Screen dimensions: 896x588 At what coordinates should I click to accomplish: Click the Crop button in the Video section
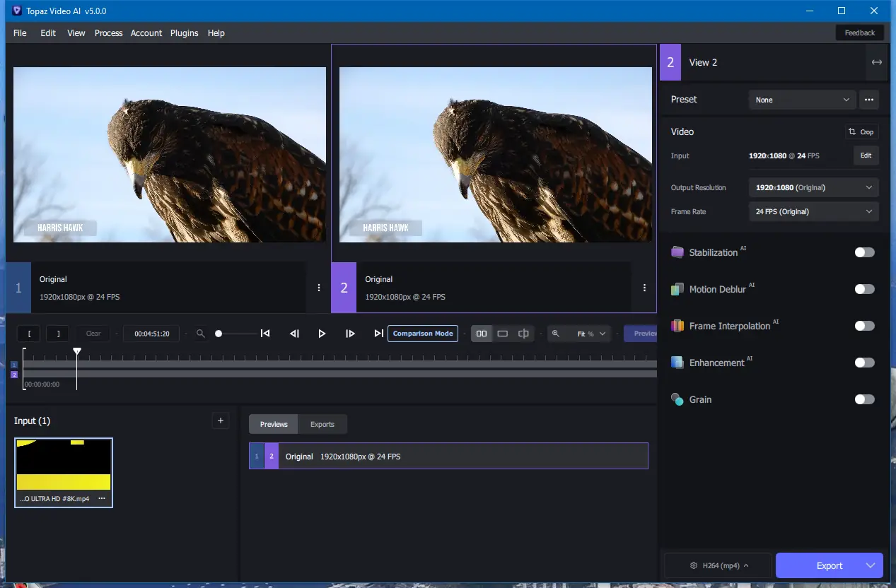tap(862, 132)
